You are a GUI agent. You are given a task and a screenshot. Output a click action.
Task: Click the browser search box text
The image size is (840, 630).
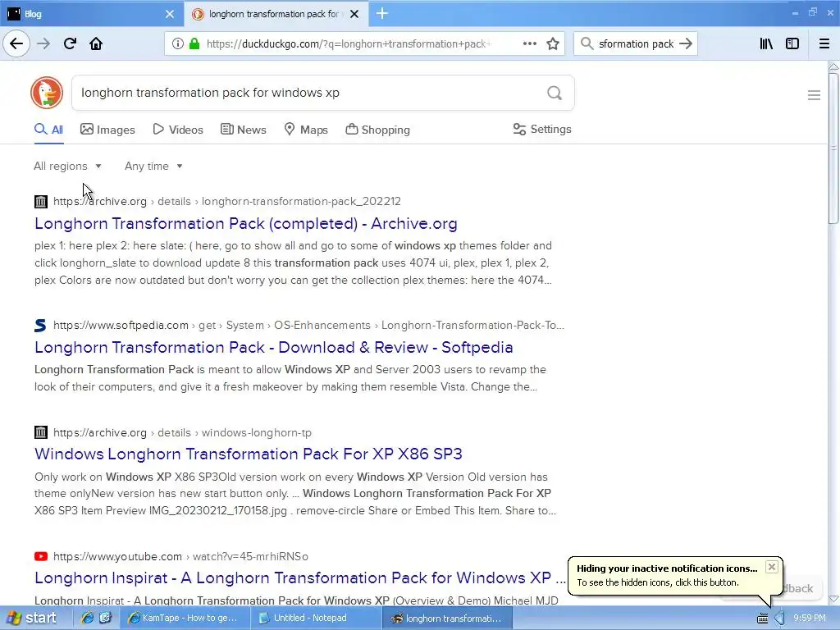click(636, 44)
